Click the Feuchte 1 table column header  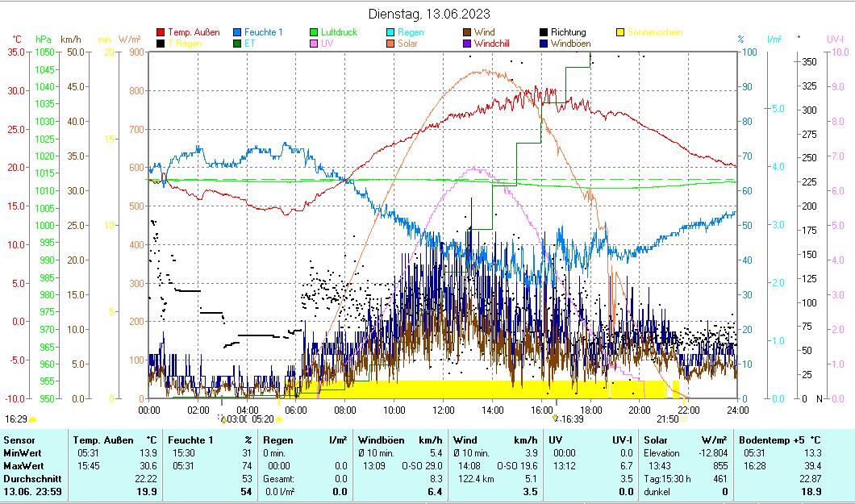point(190,440)
